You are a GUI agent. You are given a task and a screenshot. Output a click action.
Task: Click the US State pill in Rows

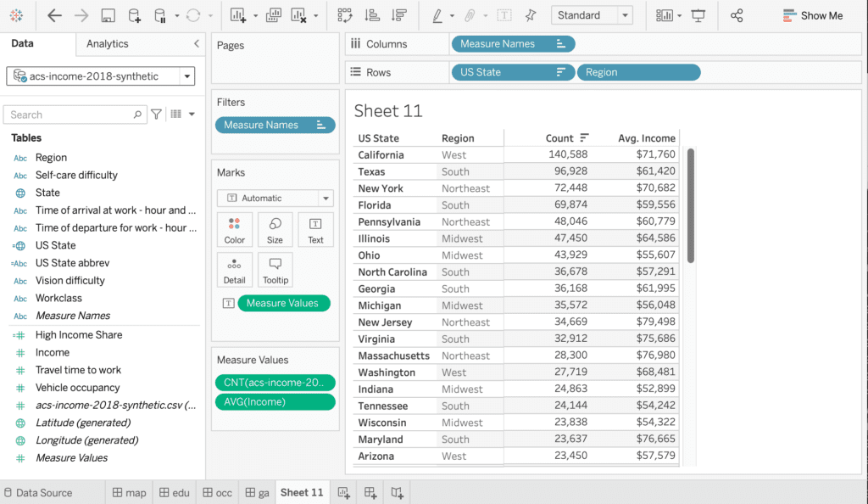click(x=513, y=72)
